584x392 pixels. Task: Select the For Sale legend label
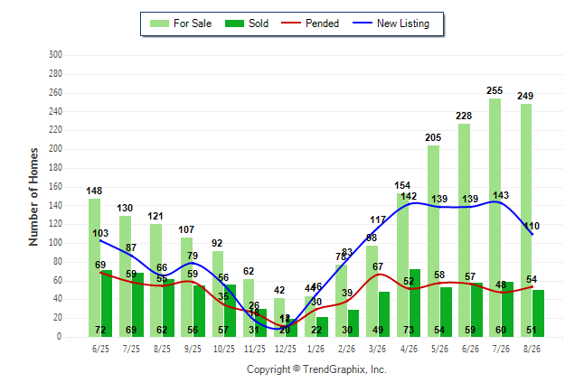click(193, 23)
